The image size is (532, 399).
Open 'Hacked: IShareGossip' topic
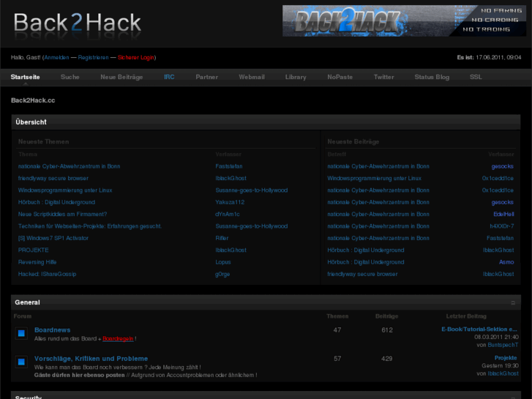[x=47, y=274]
